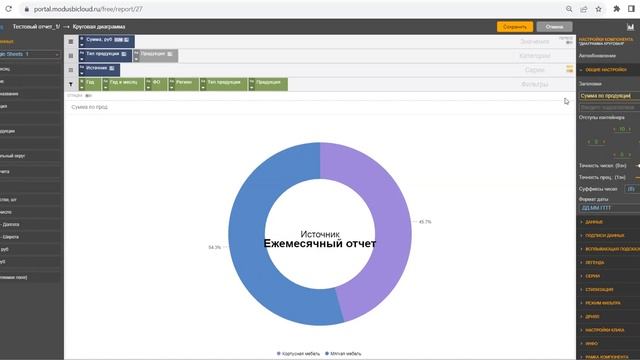Open the arrow menu on ФО filter chip
The width and height of the screenshot is (640, 360).
click(x=149, y=88)
